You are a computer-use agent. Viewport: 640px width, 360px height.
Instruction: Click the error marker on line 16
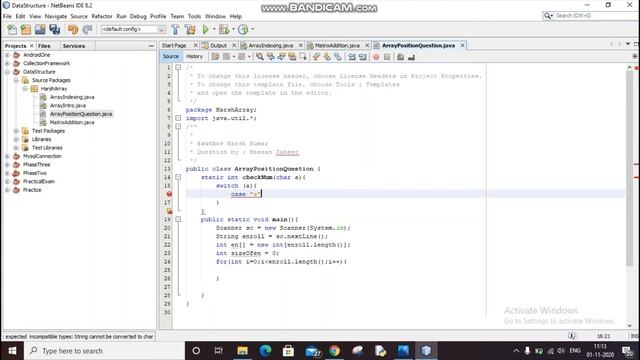click(x=169, y=194)
